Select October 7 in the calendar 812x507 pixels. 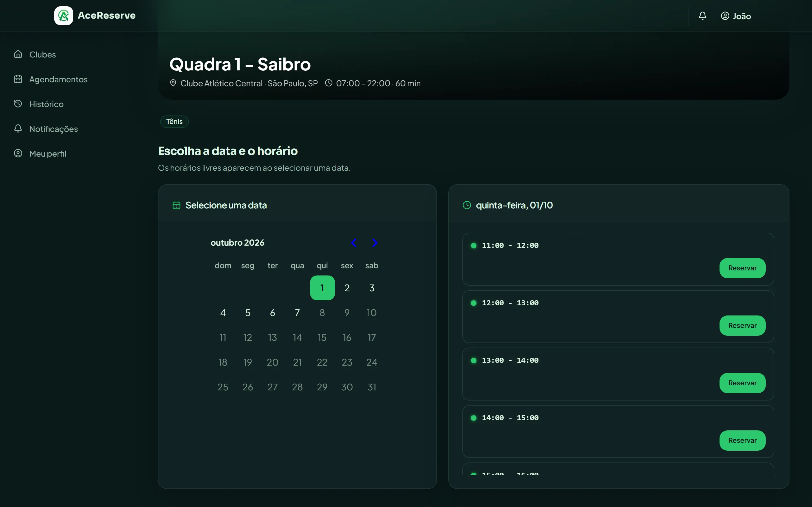[x=297, y=313]
